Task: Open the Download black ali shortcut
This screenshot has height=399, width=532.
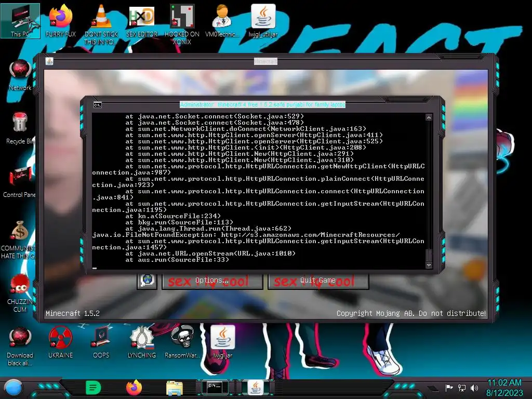Action: pyautogui.click(x=20, y=346)
